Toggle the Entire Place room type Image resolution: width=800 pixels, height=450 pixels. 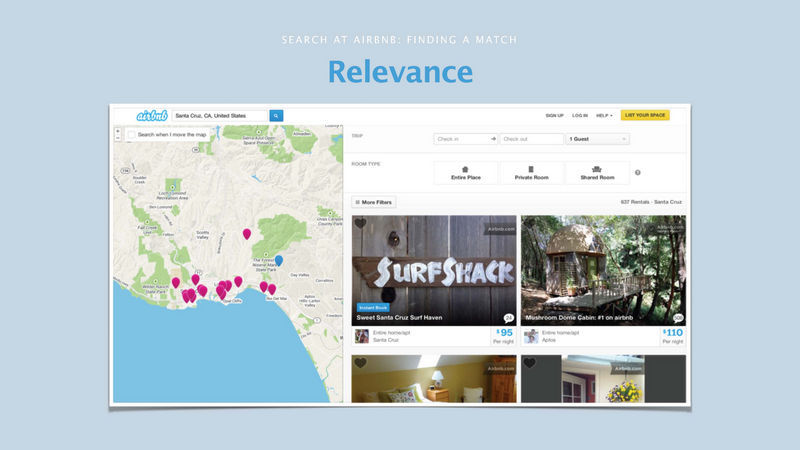click(x=466, y=173)
